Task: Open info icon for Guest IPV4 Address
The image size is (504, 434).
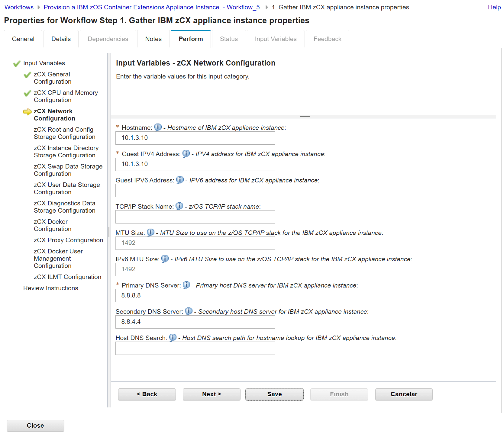Action: [x=186, y=154]
